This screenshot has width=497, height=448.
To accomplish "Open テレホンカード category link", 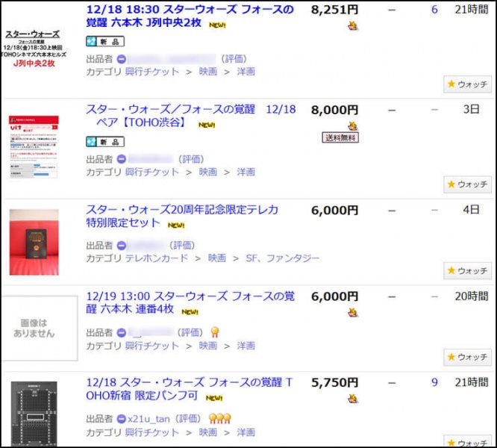I will pos(157,258).
